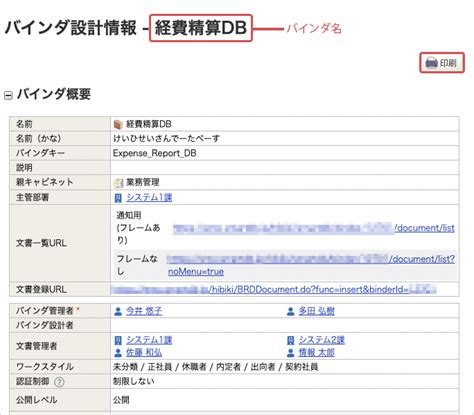474x415 pixels.
Task: Click user icon beside 今井 悠子
Action: (118, 311)
